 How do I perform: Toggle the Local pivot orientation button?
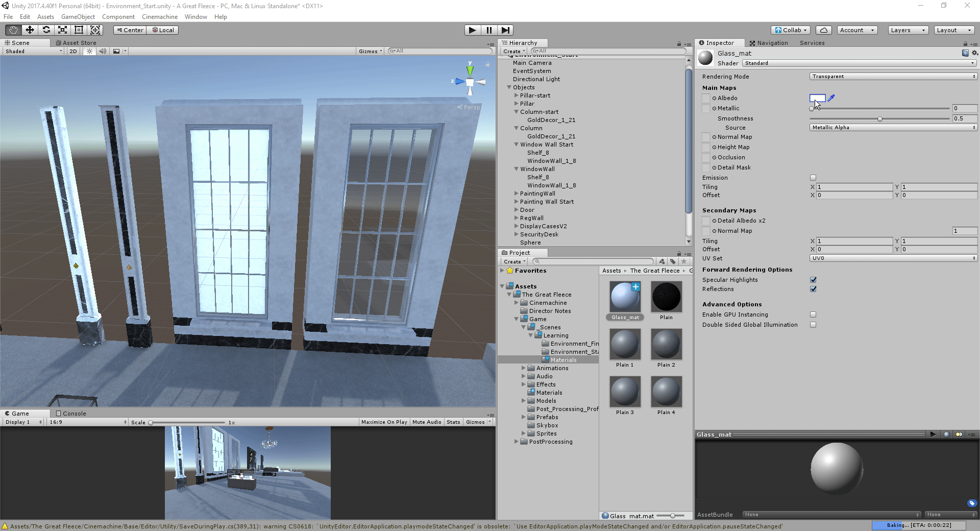[x=163, y=30]
